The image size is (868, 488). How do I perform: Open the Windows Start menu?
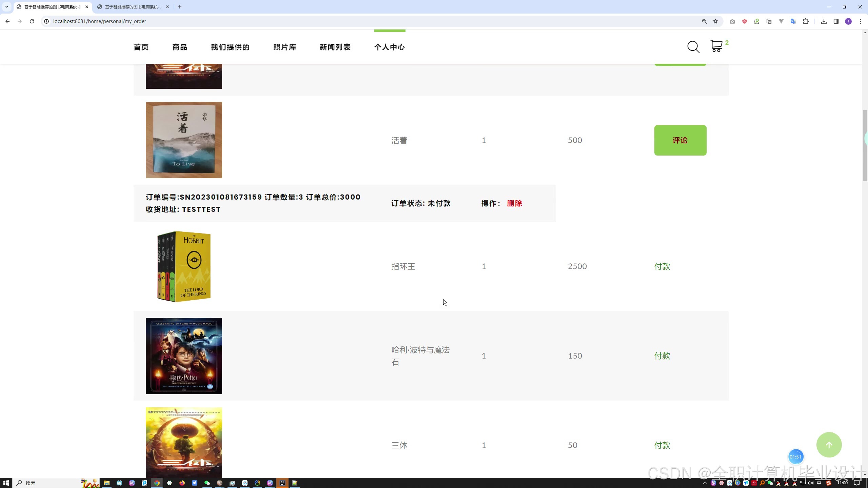click(x=6, y=483)
